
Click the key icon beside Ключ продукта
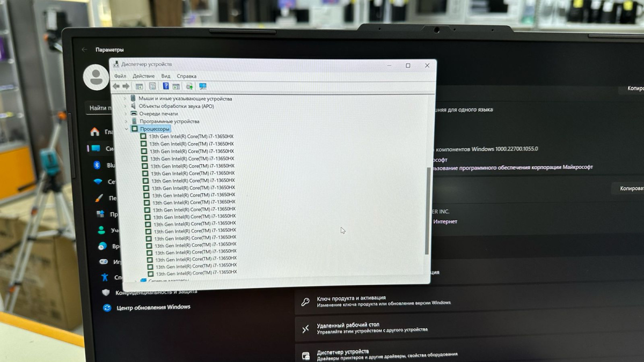(305, 302)
